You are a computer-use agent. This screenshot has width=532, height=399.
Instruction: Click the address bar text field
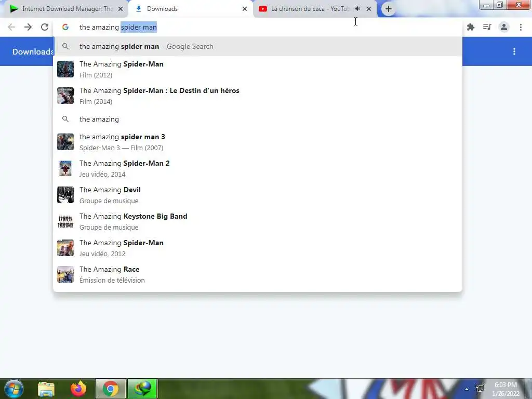click(x=258, y=27)
